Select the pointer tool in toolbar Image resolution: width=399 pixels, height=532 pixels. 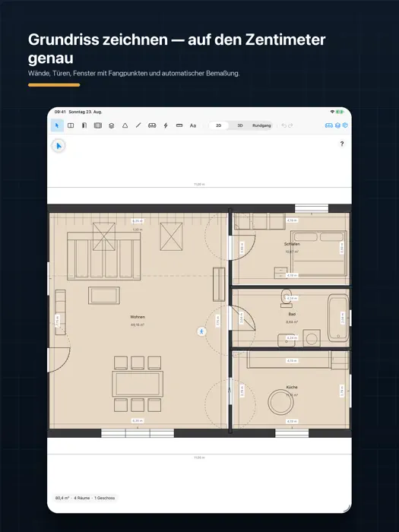57,125
